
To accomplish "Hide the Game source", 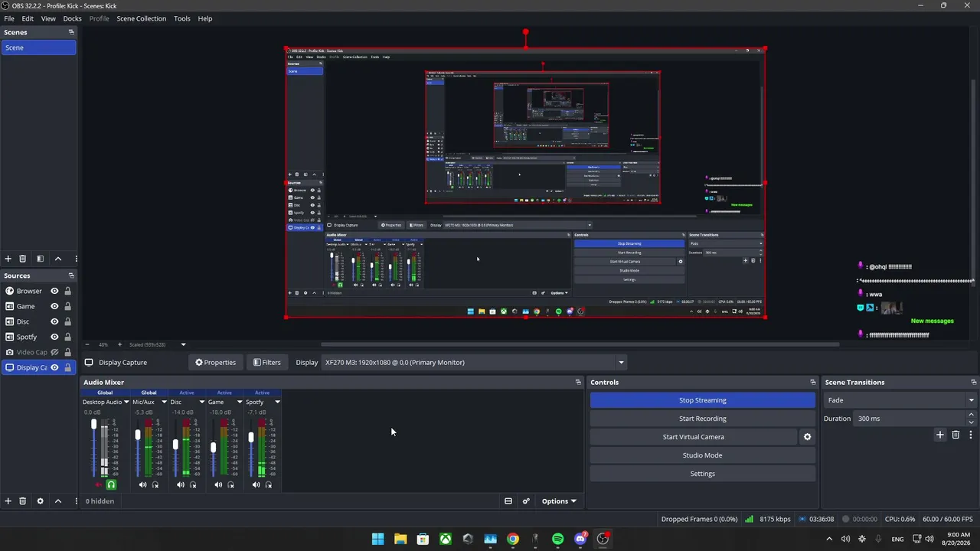I will pos(54,306).
